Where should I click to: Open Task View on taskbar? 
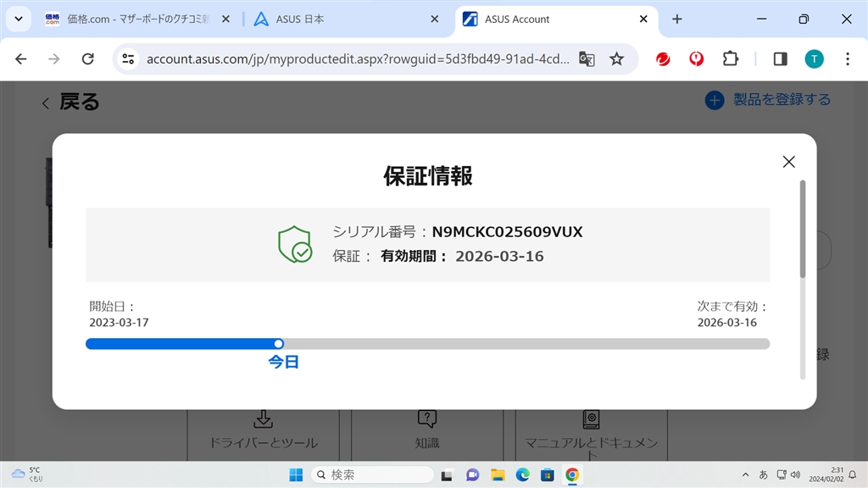[x=447, y=474]
